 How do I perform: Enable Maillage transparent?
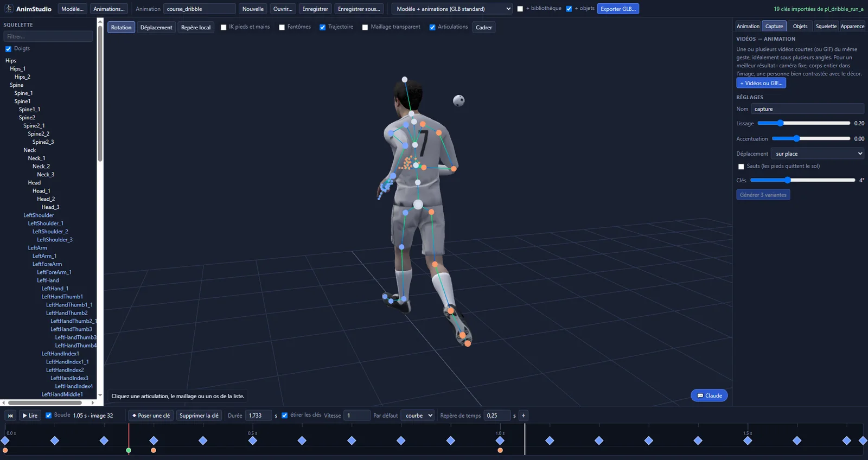tap(365, 27)
